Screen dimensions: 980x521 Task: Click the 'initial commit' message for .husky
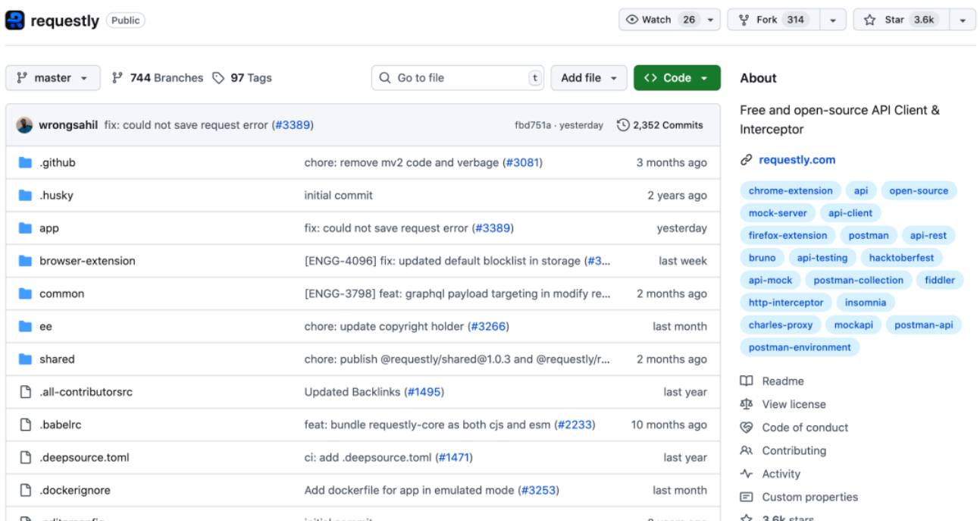pyautogui.click(x=338, y=195)
